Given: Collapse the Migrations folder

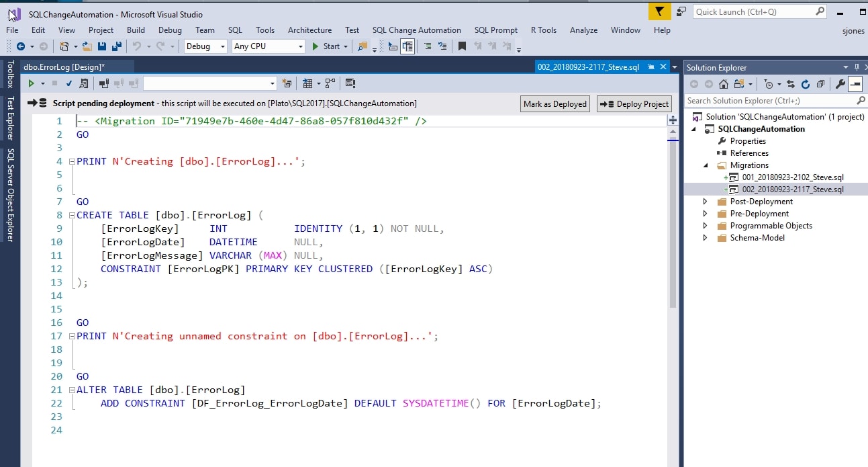Looking at the screenshot, I should click(705, 165).
